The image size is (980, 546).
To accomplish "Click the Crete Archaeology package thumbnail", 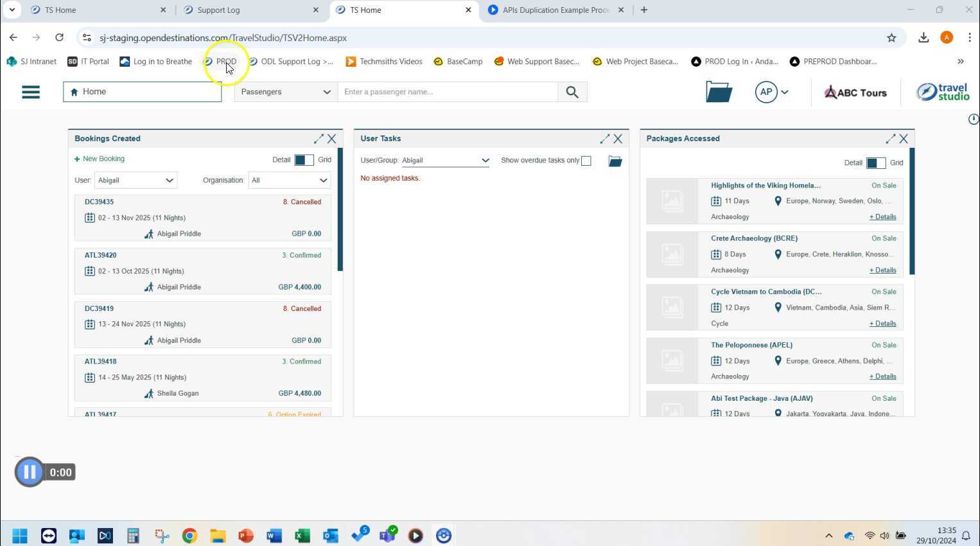I will click(x=672, y=254).
